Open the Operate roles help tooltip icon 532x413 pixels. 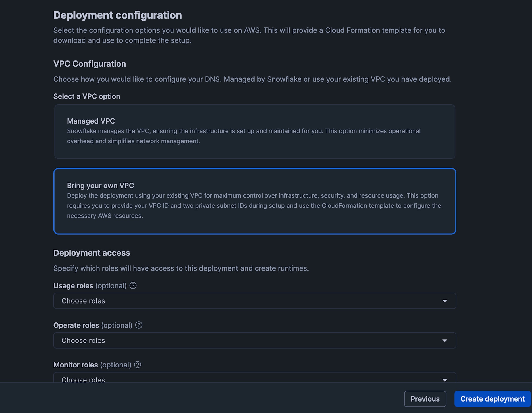[x=139, y=325]
